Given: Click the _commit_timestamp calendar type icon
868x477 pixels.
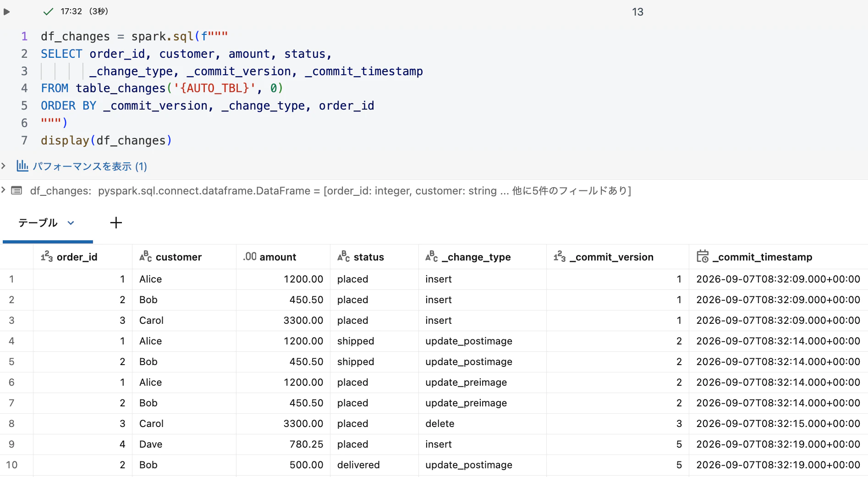Looking at the screenshot, I should coord(703,256).
